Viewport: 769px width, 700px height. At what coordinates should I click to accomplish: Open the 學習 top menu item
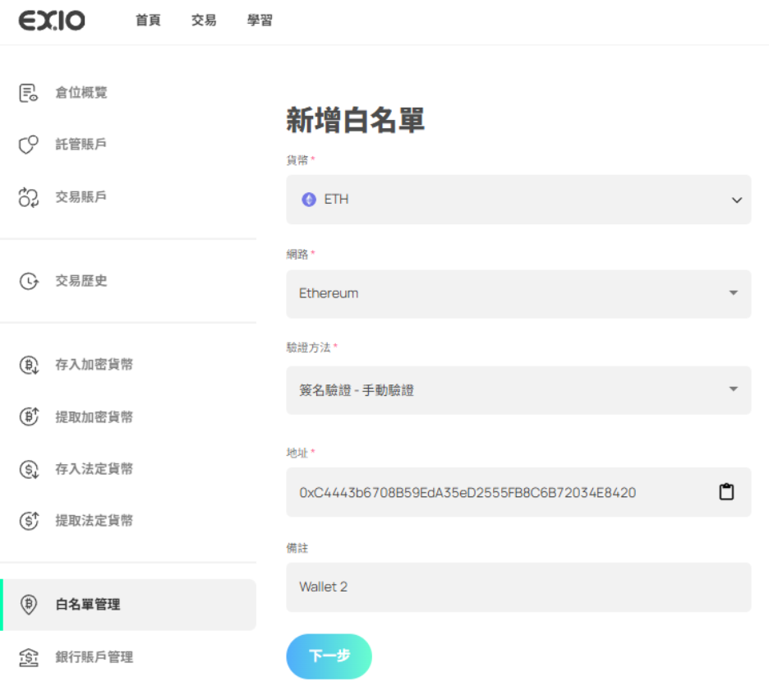click(x=260, y=21)
